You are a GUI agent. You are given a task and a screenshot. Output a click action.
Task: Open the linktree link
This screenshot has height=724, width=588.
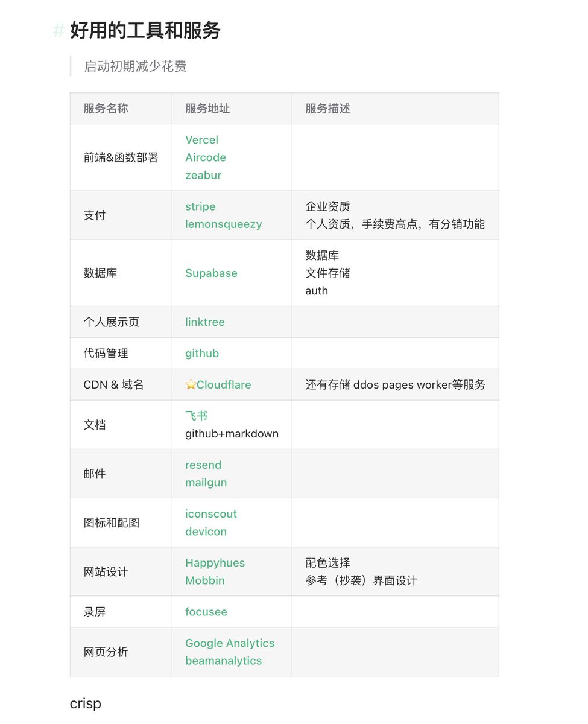(204, 322)
